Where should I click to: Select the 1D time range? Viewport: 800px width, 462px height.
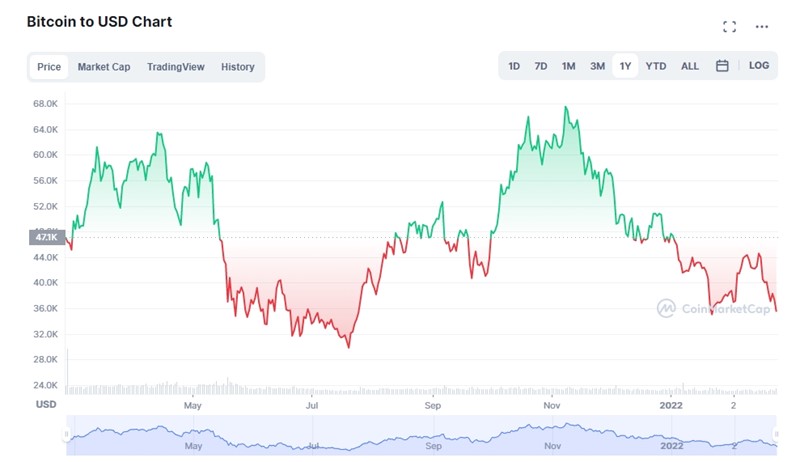514,66
